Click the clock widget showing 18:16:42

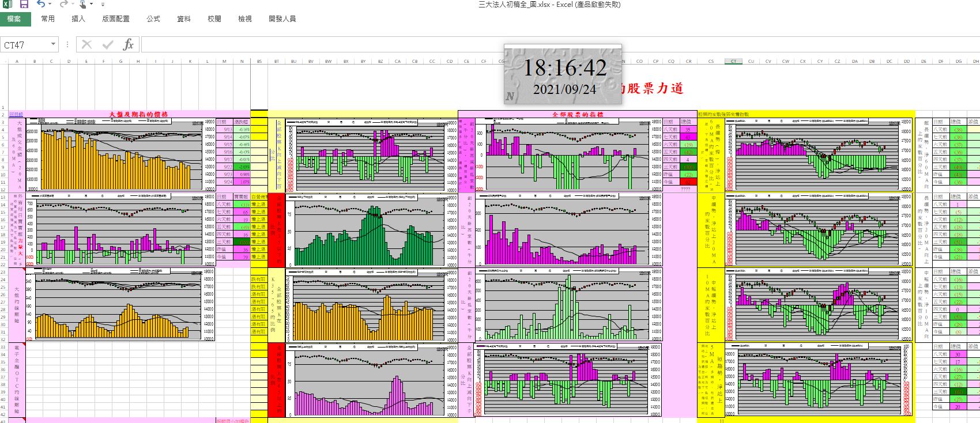pyautogui.click(x=563, y=74)
